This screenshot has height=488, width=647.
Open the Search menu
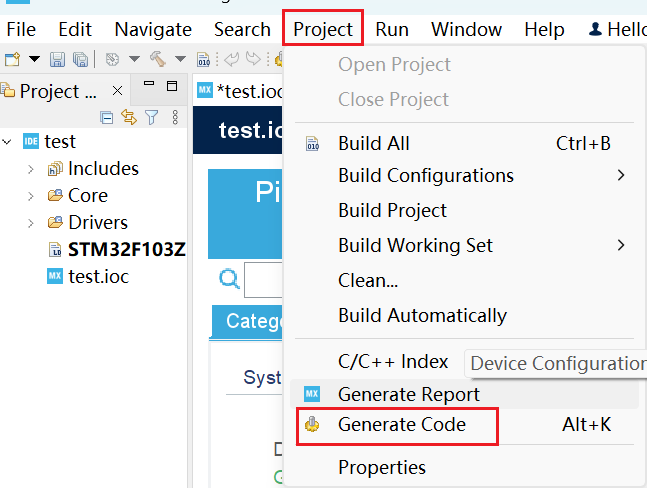tap(242, 30)
